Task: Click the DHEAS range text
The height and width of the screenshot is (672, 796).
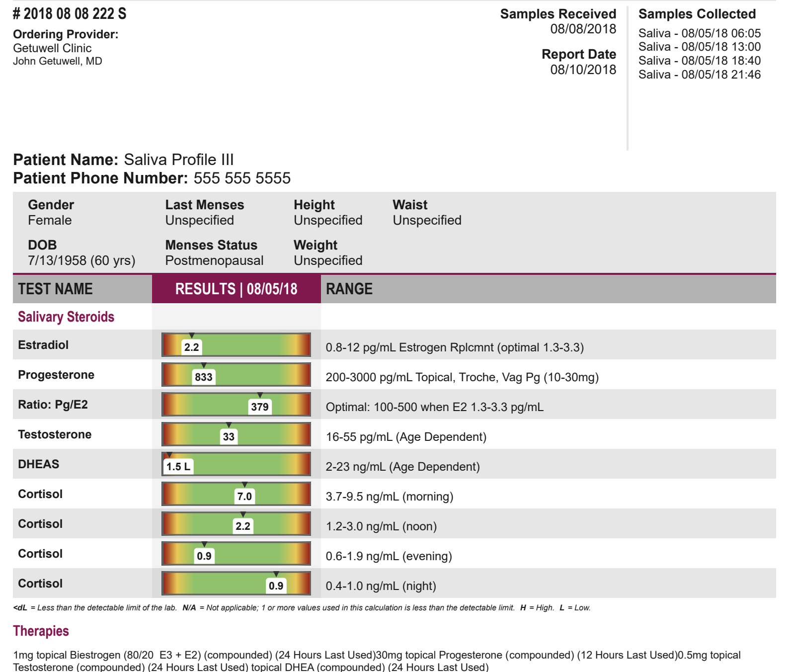Action: click(x=402, y=467)
